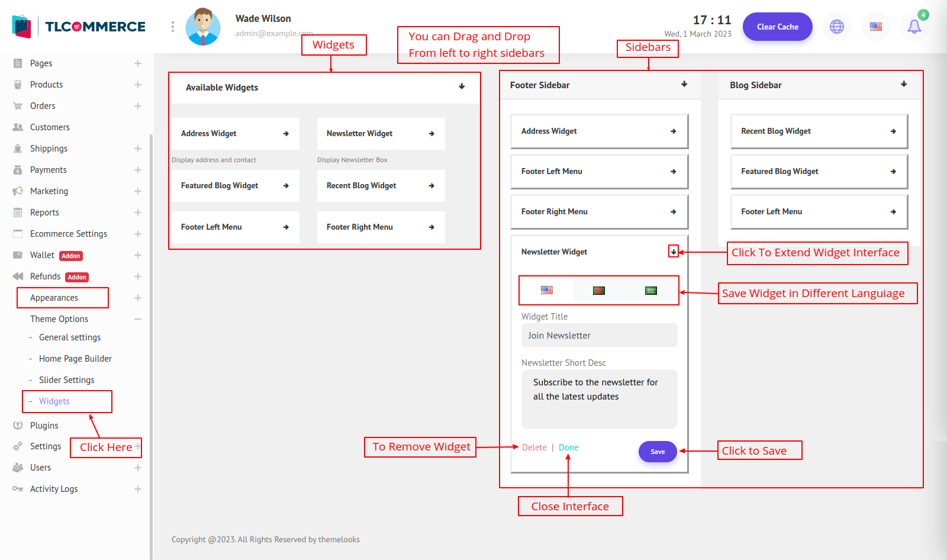Click the arrow on Footer Right Menu in Available Widgets
Image resolution: width=947 pixels, height=560 pixels.
tap(431, 227)
